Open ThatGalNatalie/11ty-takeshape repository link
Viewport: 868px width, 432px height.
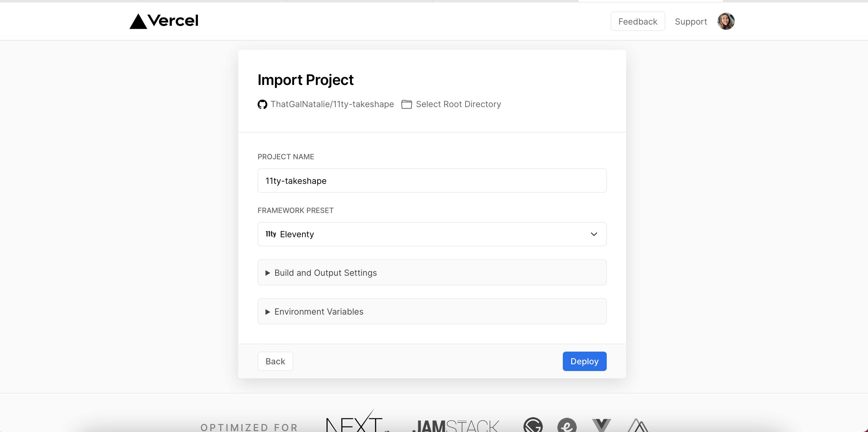332,104
